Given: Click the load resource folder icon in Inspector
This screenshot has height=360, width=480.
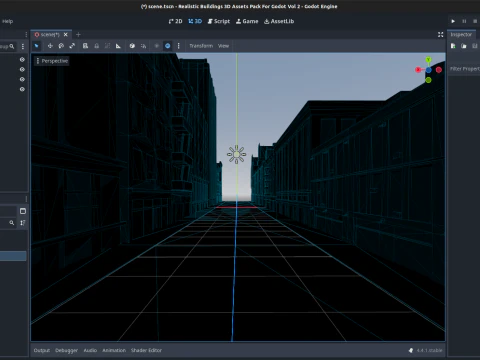Looking at the screenshot, I should (464, 46).
